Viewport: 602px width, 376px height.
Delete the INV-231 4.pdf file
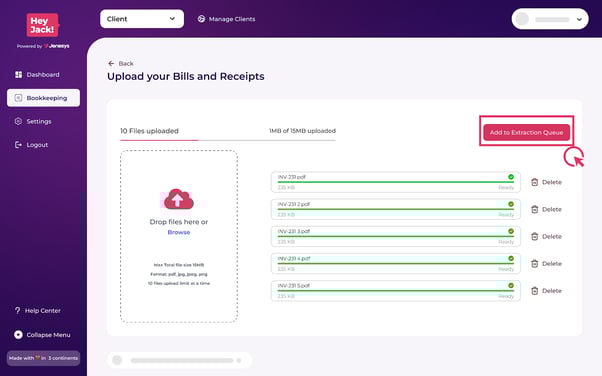pyautogui.click(x=546, y=263)
